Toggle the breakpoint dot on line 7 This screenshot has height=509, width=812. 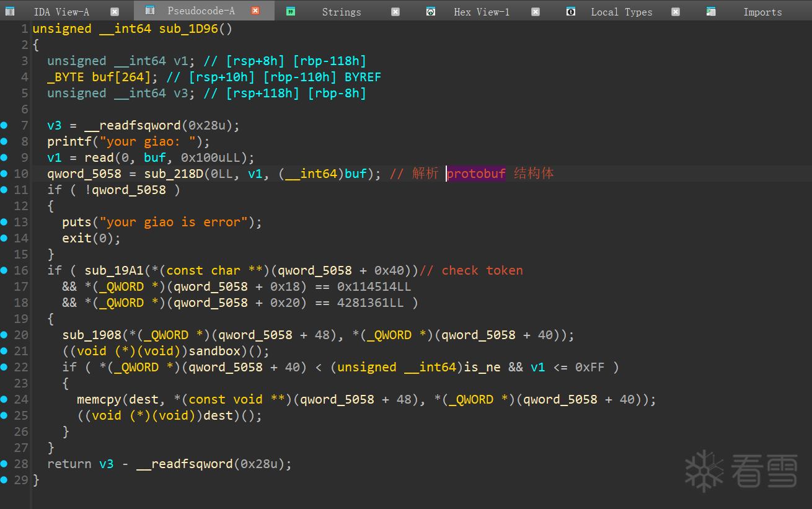coord(4,125)
